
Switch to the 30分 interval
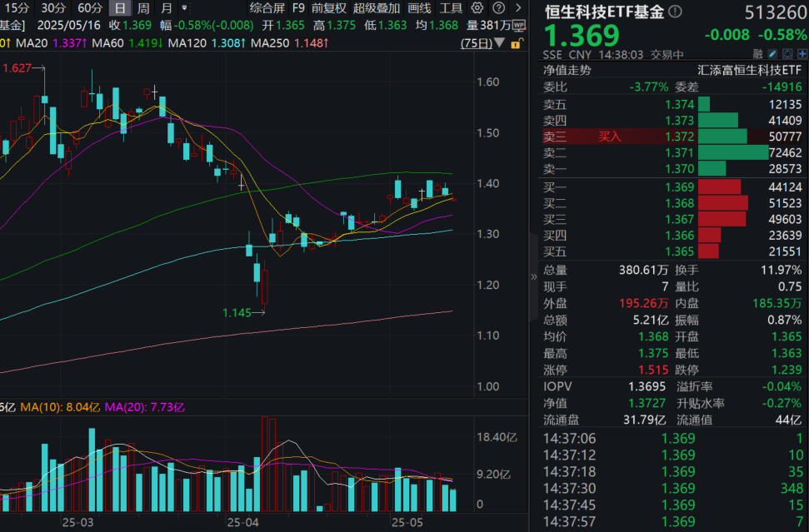pos(53,10)
